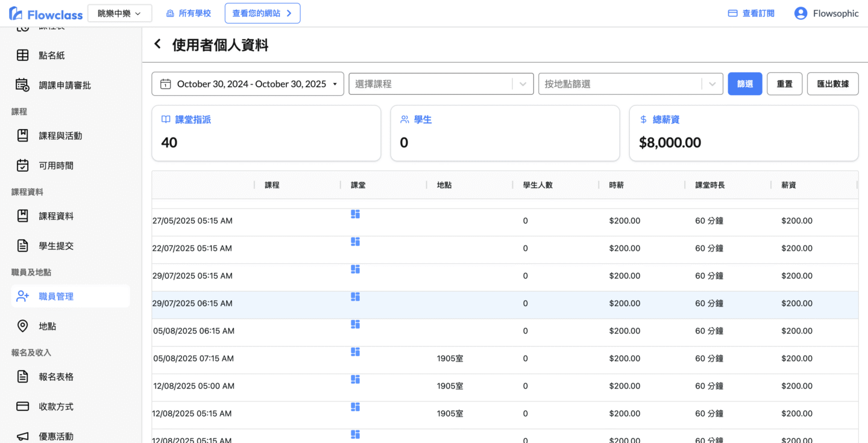Screen dimensions: 868x443
Task: Click the 地點 map pin icon
Action: [22, 326]
